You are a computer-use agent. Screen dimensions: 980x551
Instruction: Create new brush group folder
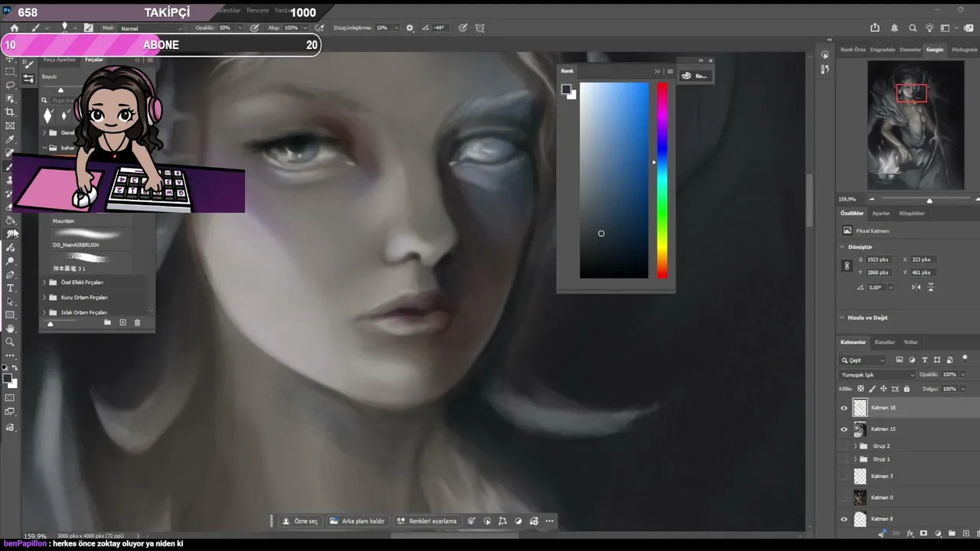pos(108,323)
